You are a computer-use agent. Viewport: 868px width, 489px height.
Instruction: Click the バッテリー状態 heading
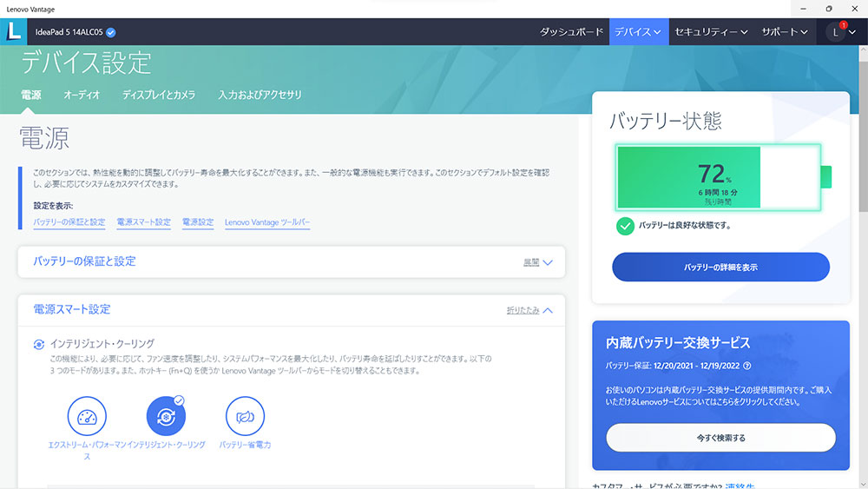(666, 121)
